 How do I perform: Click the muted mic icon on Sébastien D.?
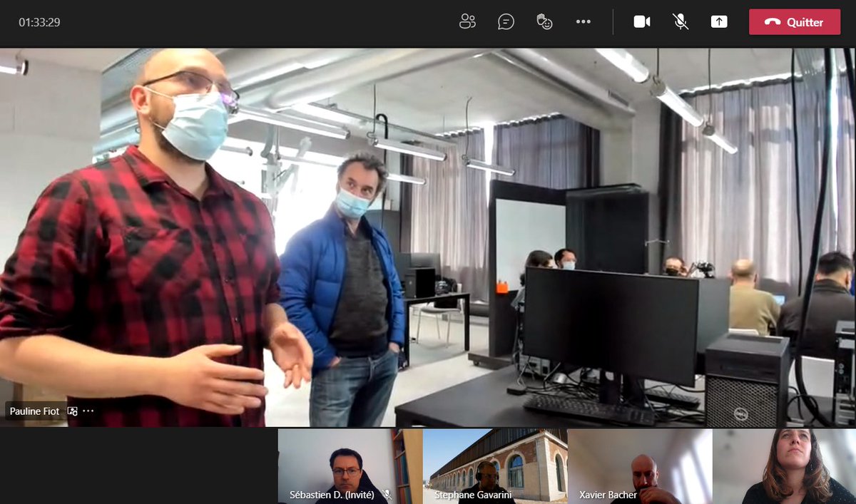click(388, 494)
